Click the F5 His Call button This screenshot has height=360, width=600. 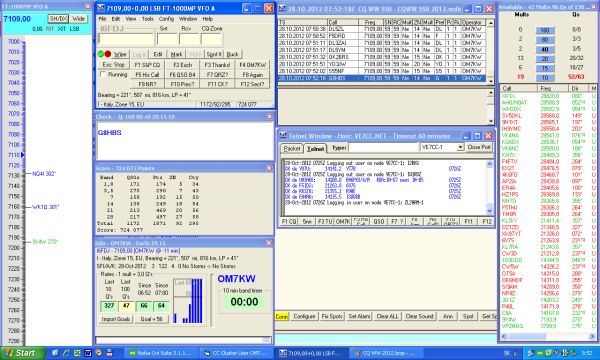click(x=147, y=75)
